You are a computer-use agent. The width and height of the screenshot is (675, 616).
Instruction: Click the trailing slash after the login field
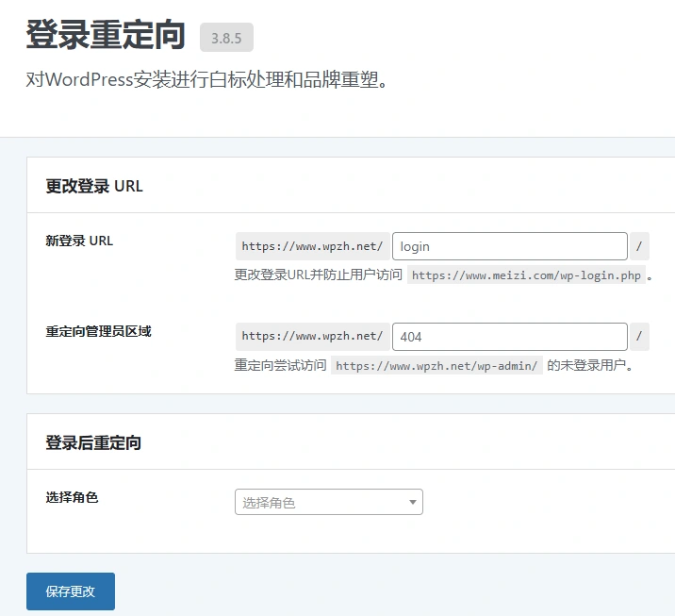point(639,246)
